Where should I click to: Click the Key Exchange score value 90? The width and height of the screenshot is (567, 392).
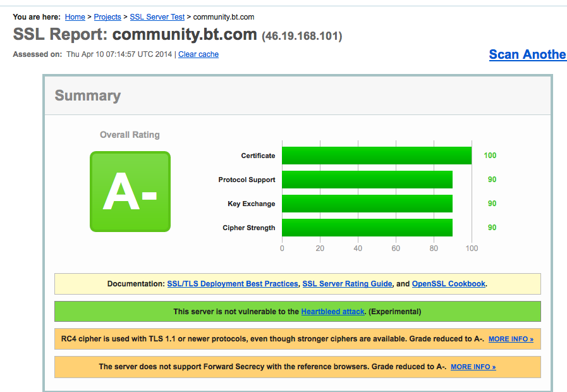point(492,204)
